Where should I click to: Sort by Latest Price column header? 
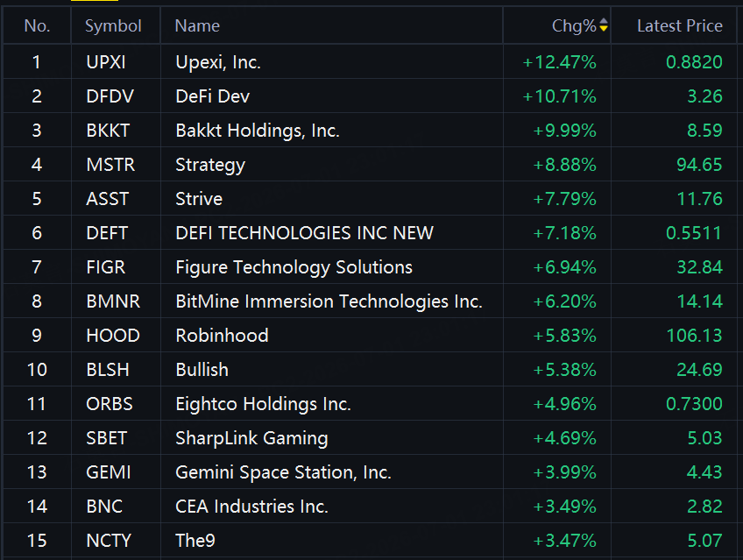680,25
